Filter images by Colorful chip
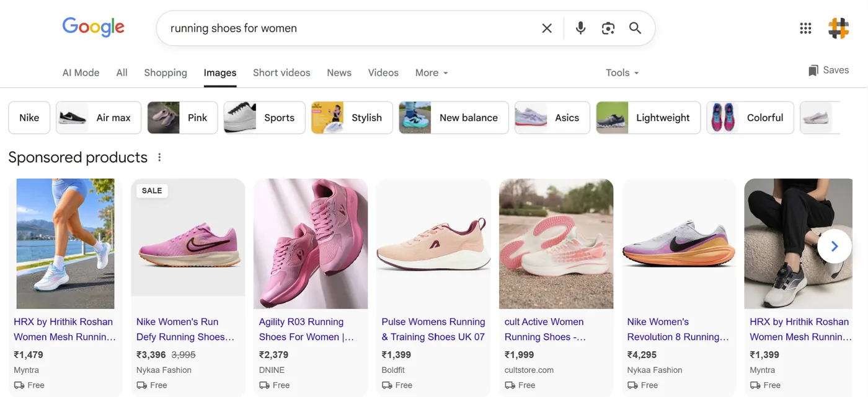Viewport: 868px width, 397px height. pos(750,118)
